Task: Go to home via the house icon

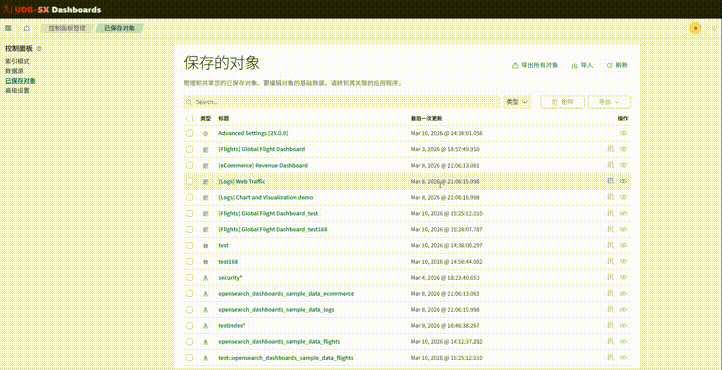Action: (27, 28)
